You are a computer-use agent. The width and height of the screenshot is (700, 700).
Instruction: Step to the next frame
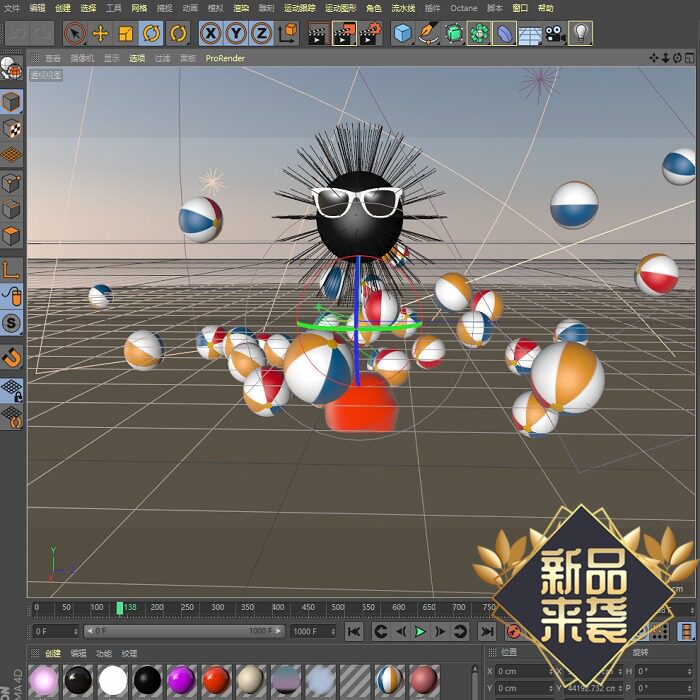pos(440,631)
